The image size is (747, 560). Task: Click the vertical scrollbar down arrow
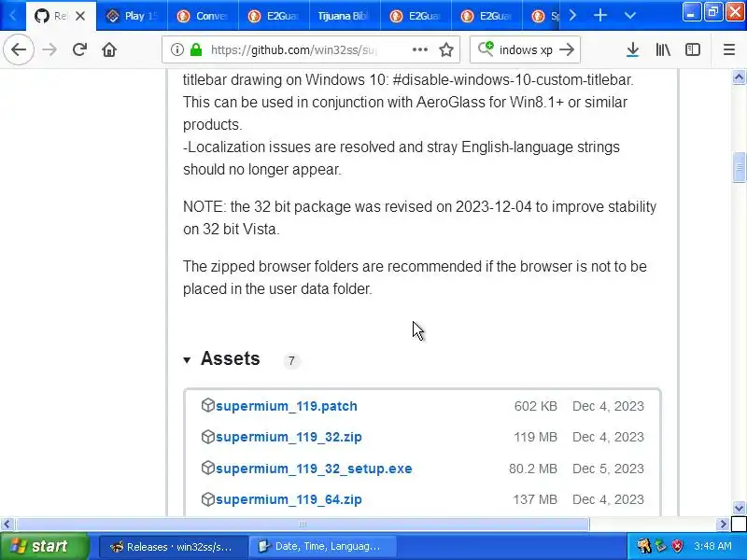click(x=739, y=508)
